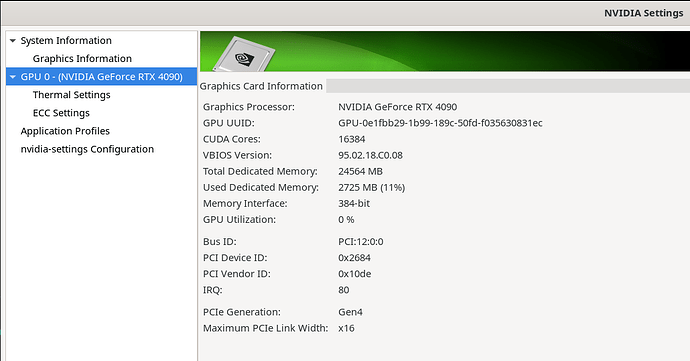Click the Total Dedicated Memory: label
This screenshot has width=690, height=361.
point(260,171)
